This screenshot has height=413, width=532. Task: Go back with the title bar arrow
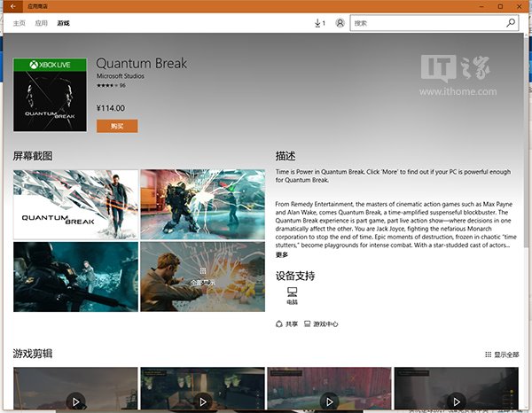[13, 6]
